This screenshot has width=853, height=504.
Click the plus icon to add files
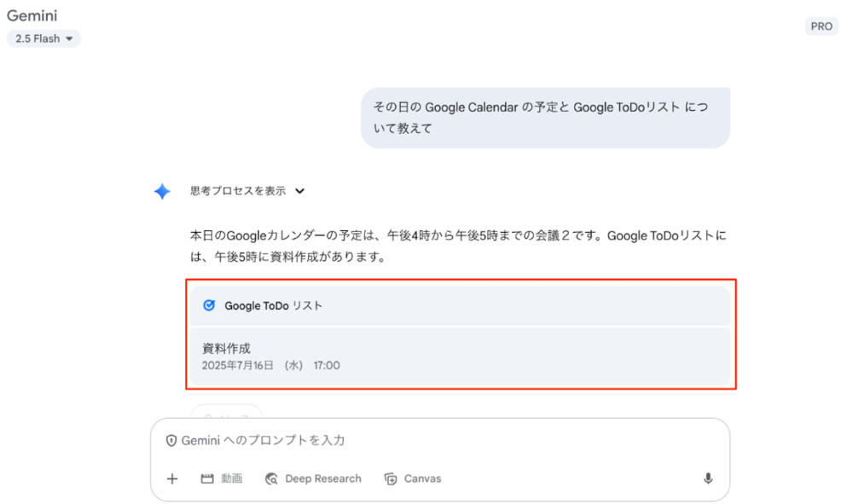tap(172, 478)
